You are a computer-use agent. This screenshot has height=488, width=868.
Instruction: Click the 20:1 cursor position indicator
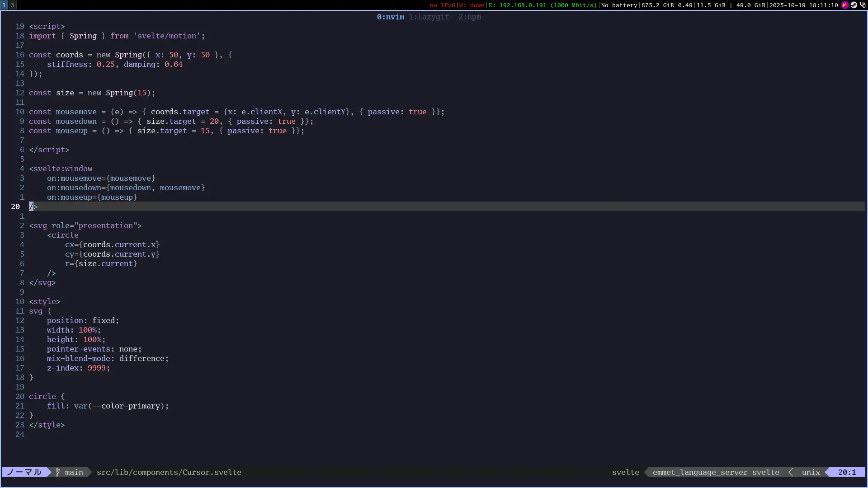[847, 472]
